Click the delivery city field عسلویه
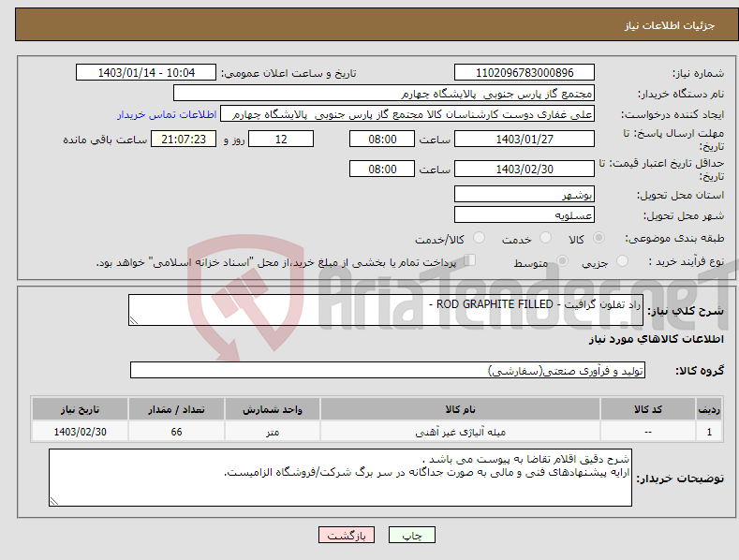 [x=525, y=215]
